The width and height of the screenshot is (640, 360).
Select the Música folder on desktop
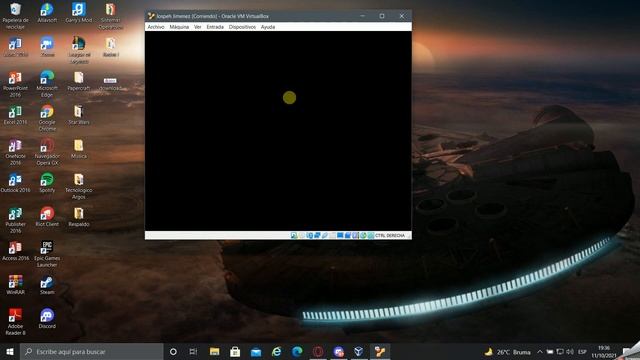tap(78, 149)
